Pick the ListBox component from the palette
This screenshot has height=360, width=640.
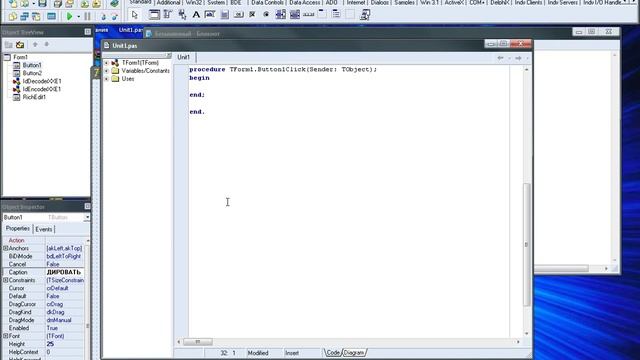tap(280, 15)
